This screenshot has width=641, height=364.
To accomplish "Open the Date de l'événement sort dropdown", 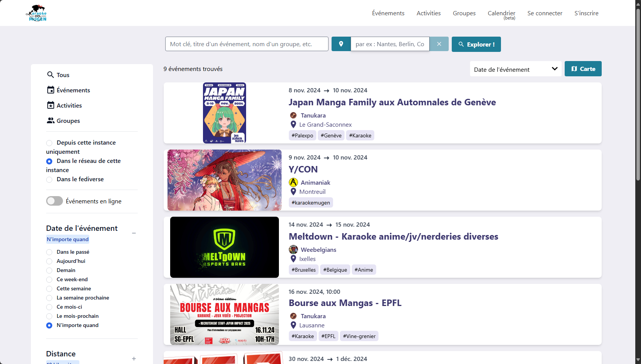I will [515, 69].
